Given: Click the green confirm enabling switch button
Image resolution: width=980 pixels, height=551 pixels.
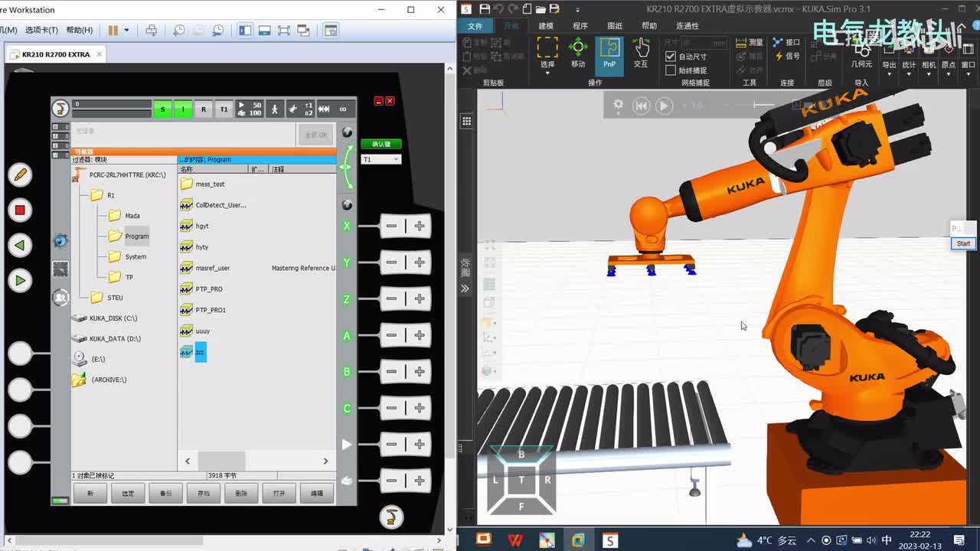Looking at the screenshot, I should pyautogui.click(x=381, y=144).
